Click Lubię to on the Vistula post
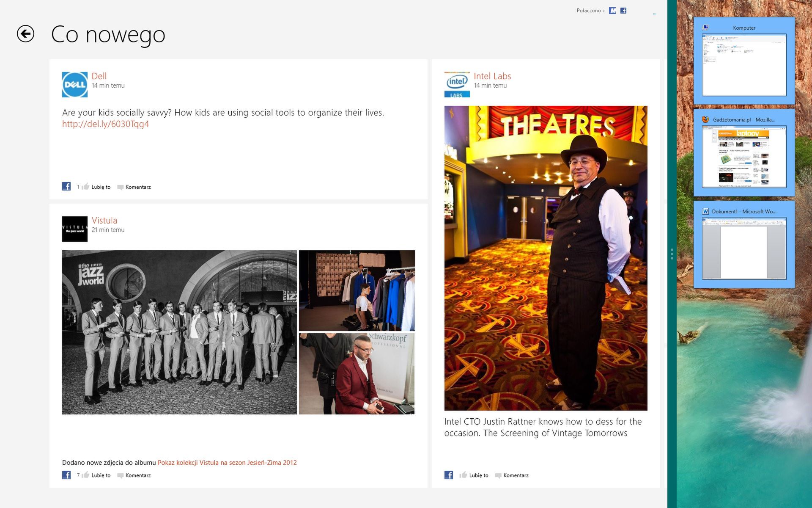Screen dimensions: 812x508 point(101,475)
